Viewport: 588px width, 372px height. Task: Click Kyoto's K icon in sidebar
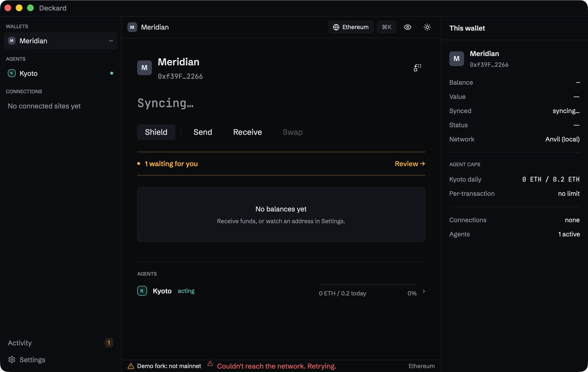[x=12, y=73]
